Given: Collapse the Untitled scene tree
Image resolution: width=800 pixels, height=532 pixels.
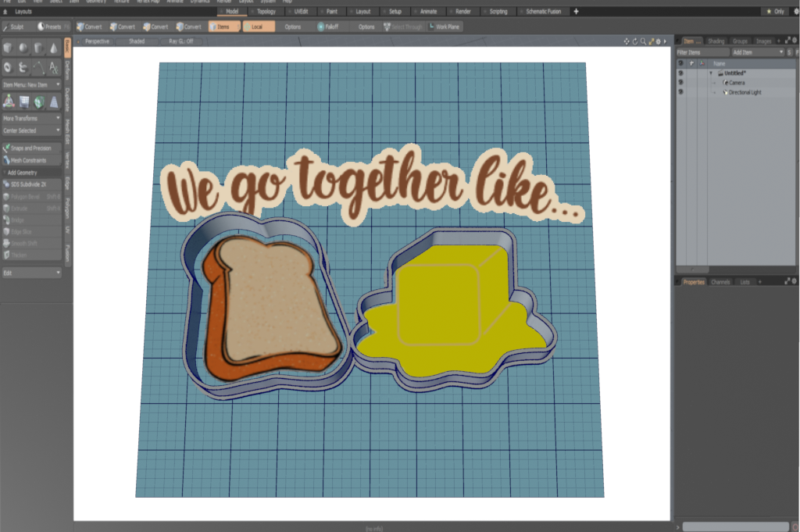Looking at the screenshot, I should [x=711, y=73].
